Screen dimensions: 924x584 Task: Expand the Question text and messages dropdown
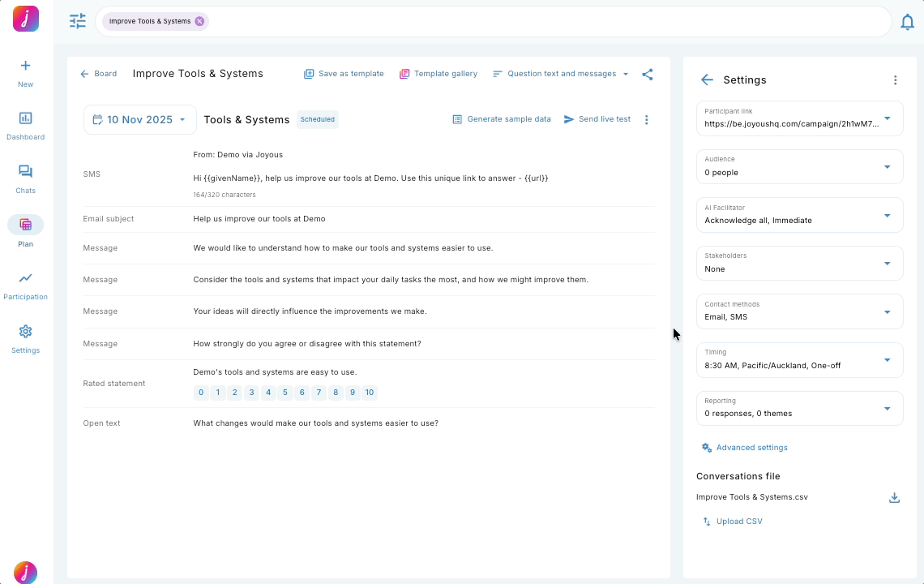[x=561, y=74]
